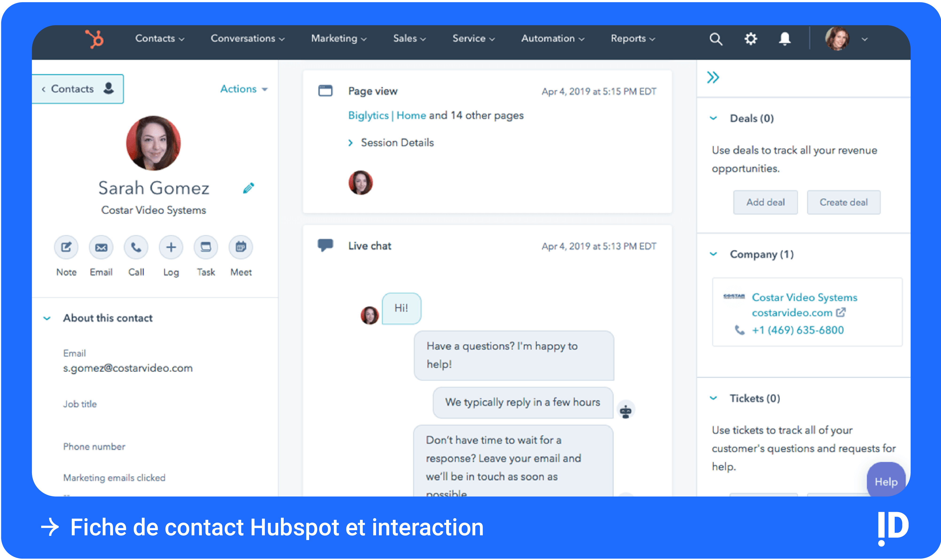Viewport: 941px width, 560px height.
Task: Edit Sarah Gomez name with pencil icon
Action: point(248,188)
